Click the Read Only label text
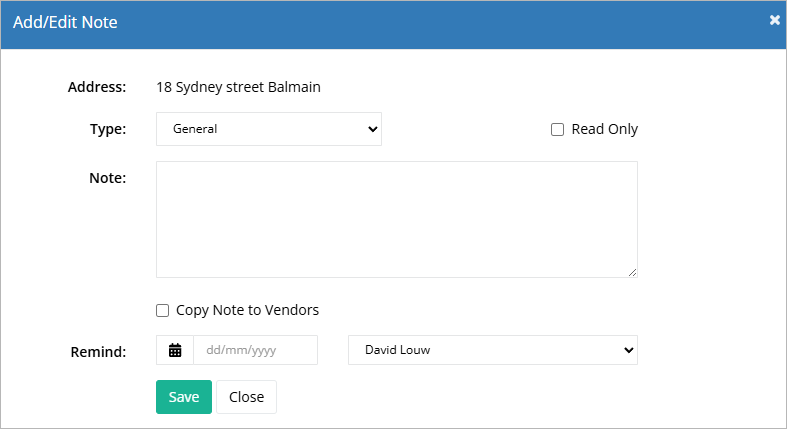Viewport: 787px width, 429px height. [604, 129]
